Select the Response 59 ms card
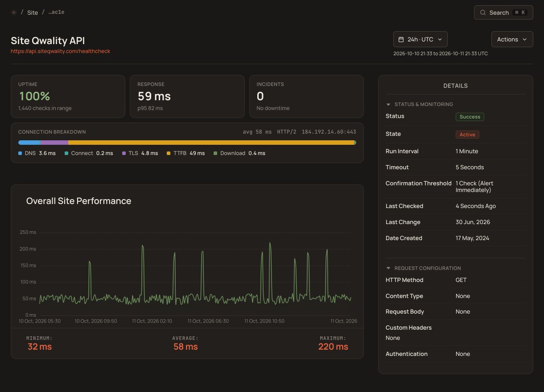The image size is (544, 392). (x=187, y=96)
